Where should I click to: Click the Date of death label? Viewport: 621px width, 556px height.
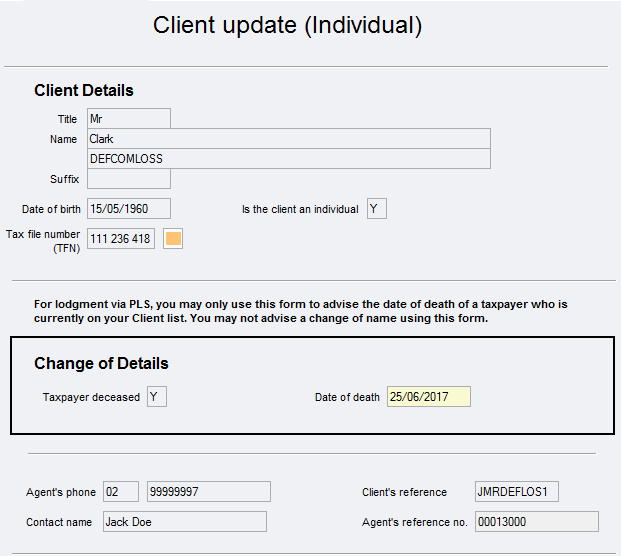pyautogui.click(x=347, y=398)
